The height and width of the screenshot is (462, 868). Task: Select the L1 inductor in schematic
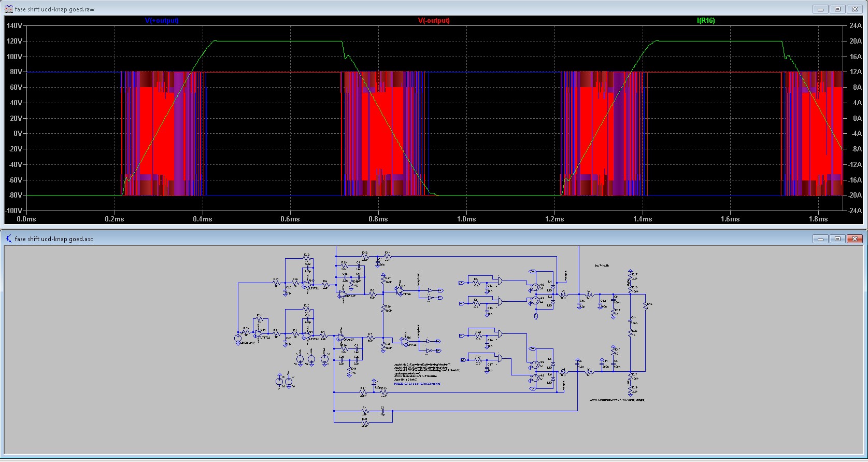[x=563, y=295]
